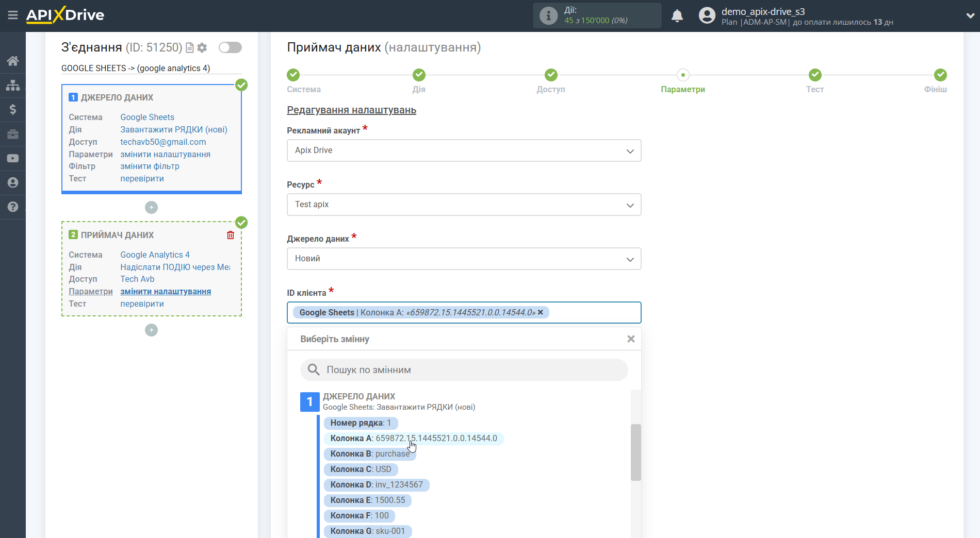The width and height of the screenshot is (980, 538).
Task: Select variable Колонка G: sku-001
Action: coord(368,531)
